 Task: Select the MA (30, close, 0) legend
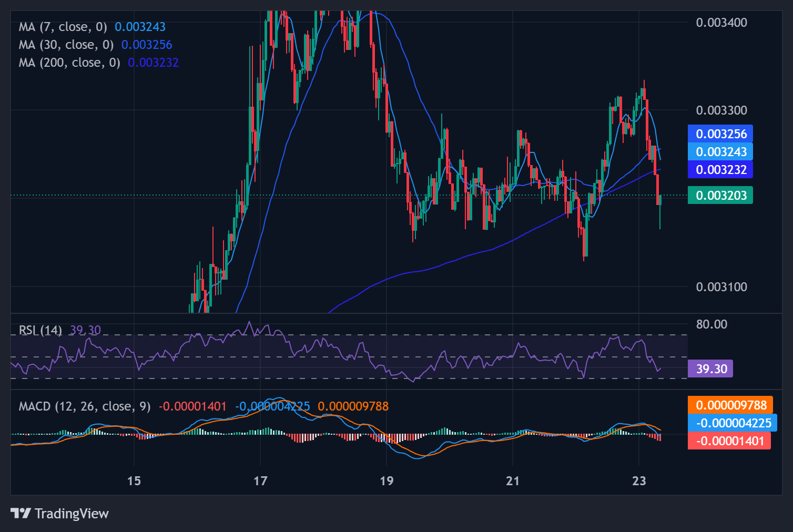click(x=66, y=45)
